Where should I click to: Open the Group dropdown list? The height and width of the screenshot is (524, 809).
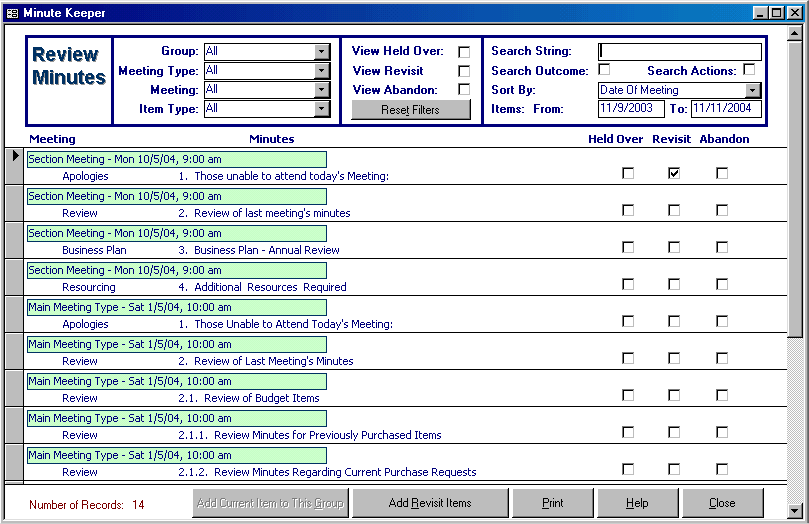[x=321, y=52]
